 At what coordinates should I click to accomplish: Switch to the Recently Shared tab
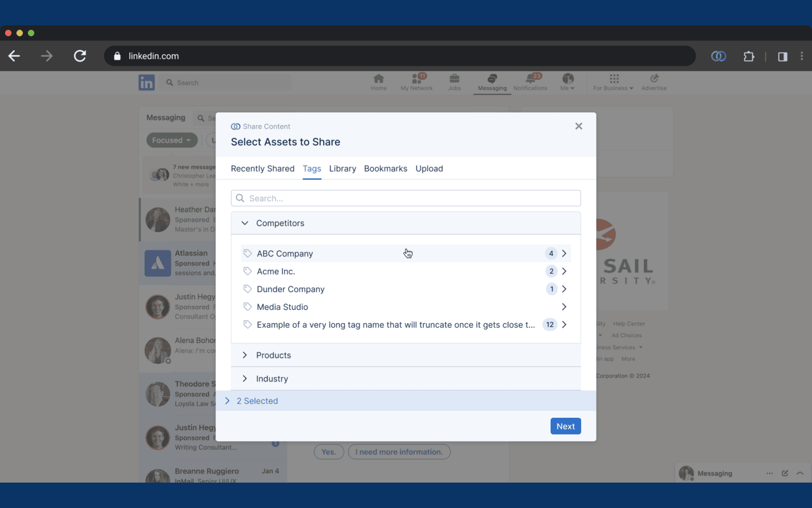click(x=263, y=168)
